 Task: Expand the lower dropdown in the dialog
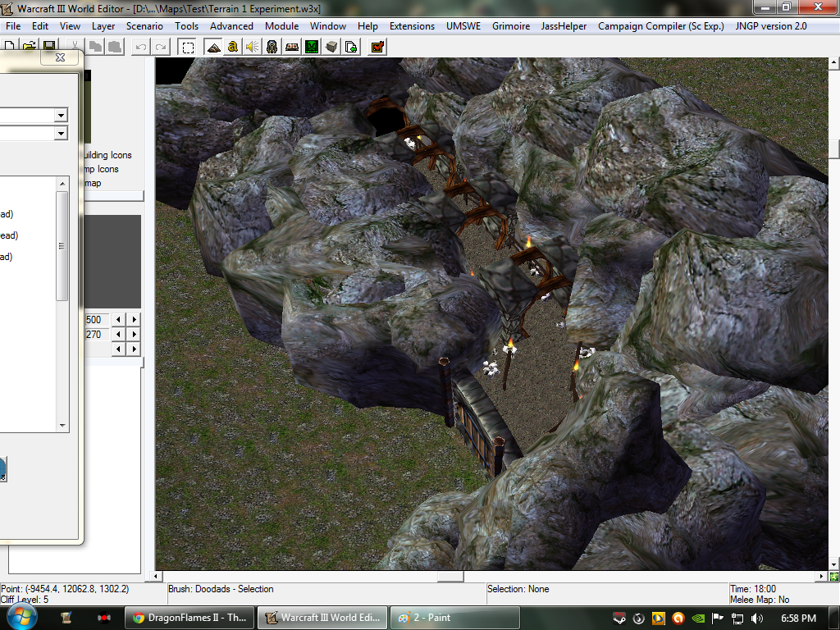tap(61, 133)
